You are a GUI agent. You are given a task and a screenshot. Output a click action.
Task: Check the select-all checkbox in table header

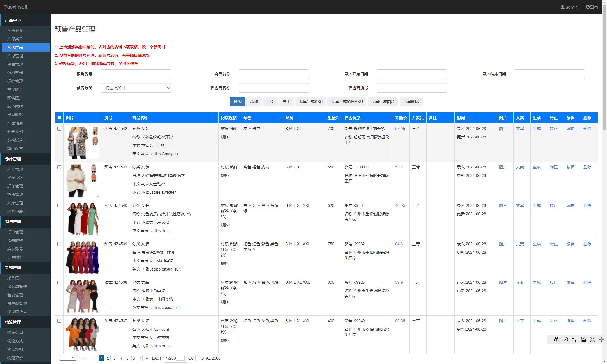[x=59, y=118]
